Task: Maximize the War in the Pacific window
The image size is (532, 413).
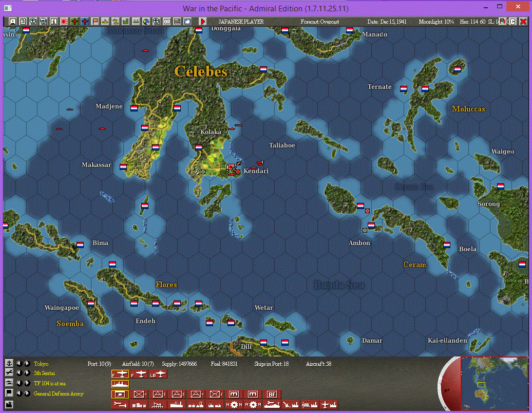Action: click(500, 6)
